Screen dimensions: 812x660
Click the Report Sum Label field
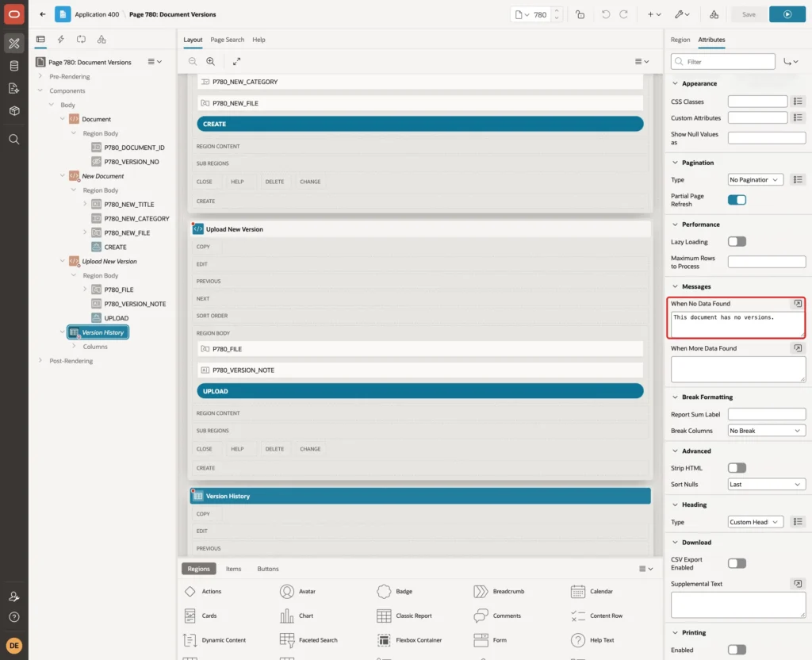(x=767, y=414)
